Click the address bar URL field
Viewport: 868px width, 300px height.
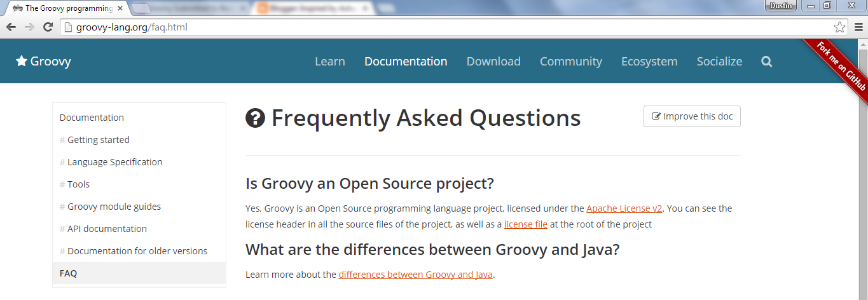[445, 27]
